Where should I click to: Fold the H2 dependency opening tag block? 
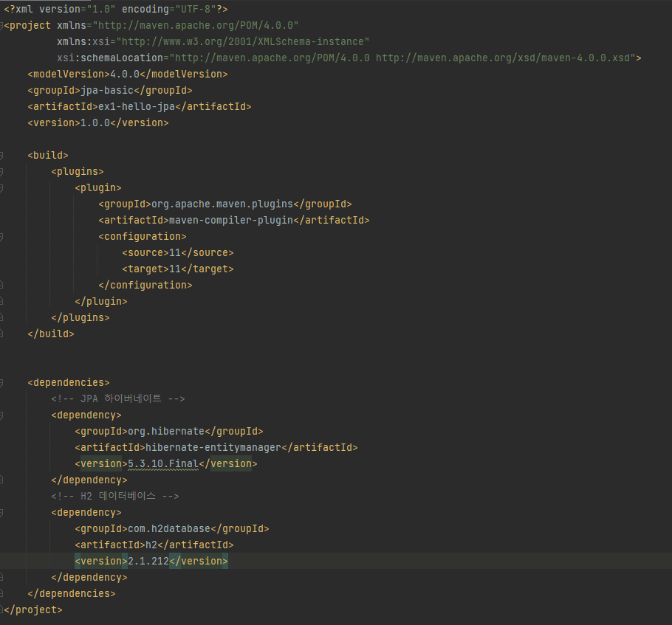point(1,513)
